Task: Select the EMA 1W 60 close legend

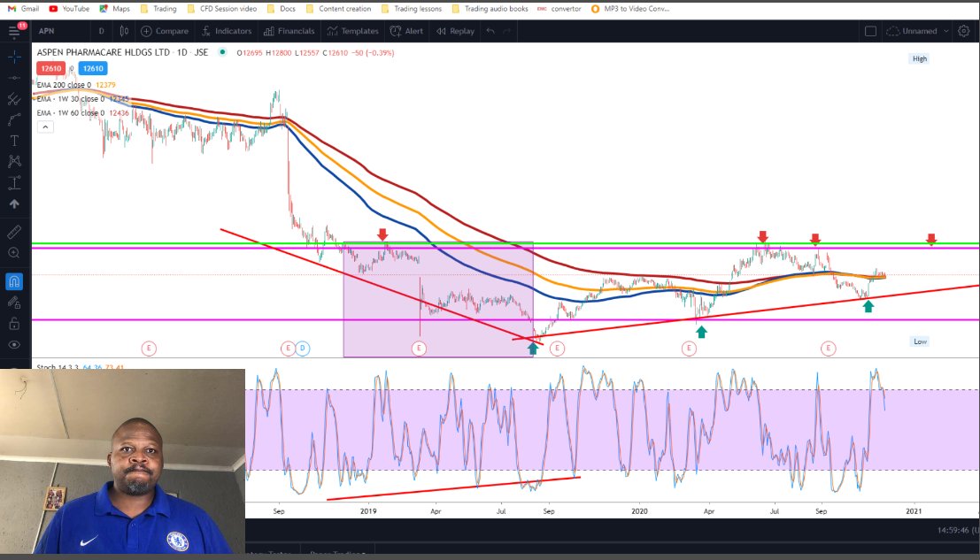Action: (x=82, y=113)
